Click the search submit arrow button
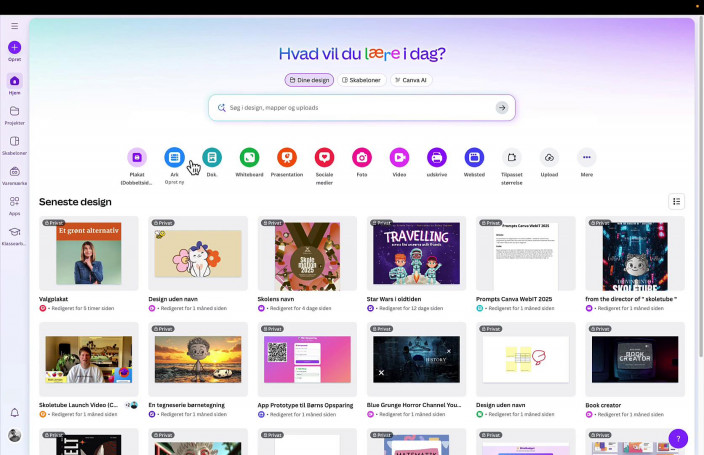The image size is (704, 455). pos(502,107)
